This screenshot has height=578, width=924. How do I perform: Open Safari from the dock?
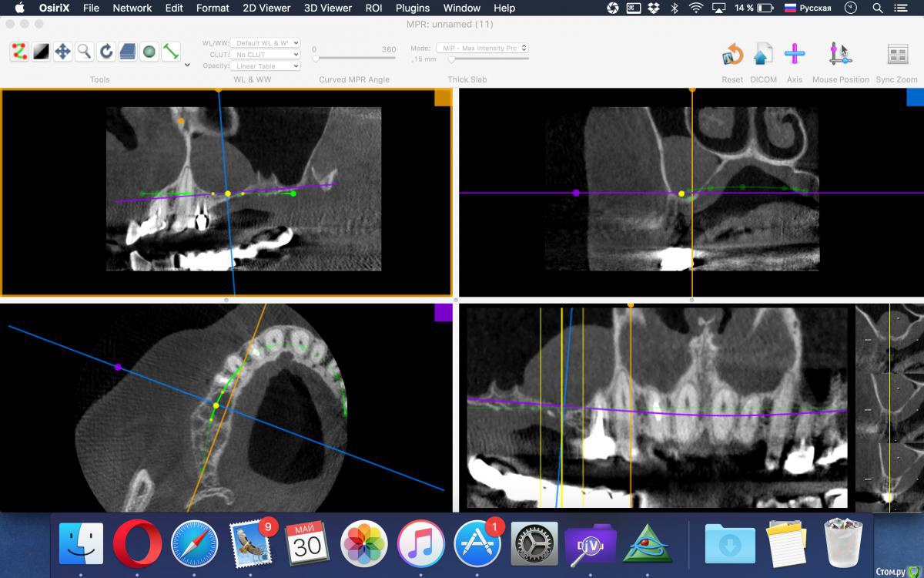pyautogui.click(x=194, y=544)
